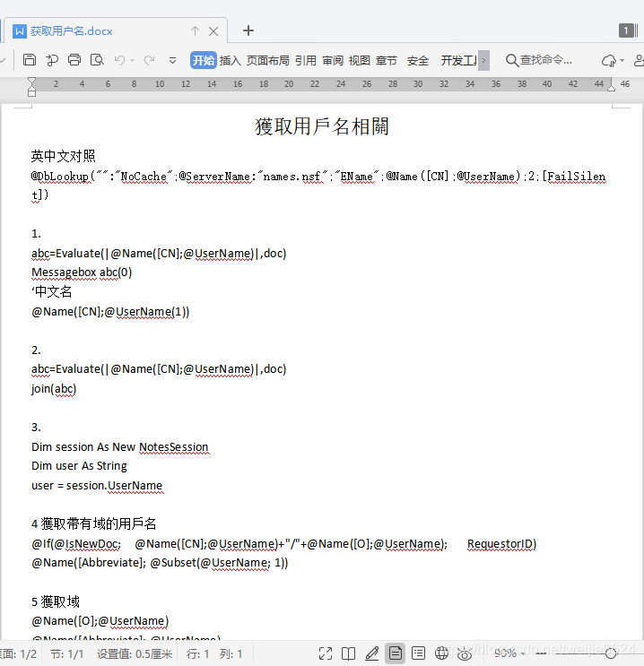Click the 英中文对照 heading line
The image size is (644, 666).
[x=63, y=156]
